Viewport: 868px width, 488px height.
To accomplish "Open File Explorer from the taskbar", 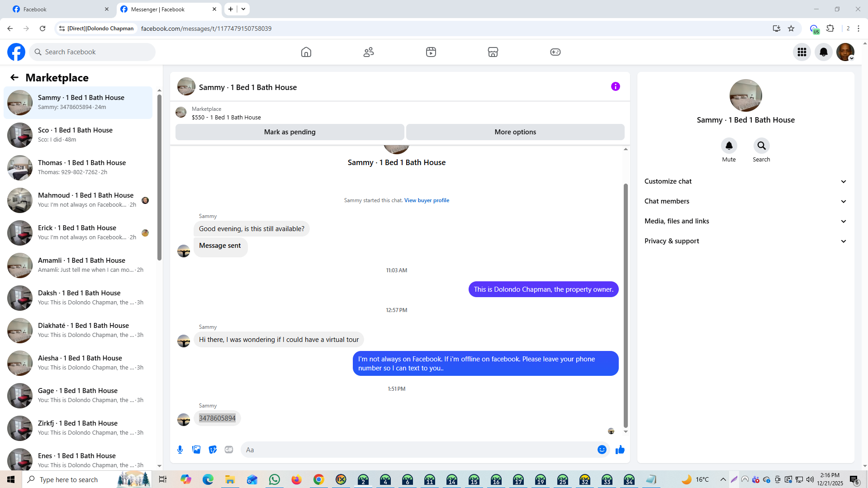I will tap(230, 479).
